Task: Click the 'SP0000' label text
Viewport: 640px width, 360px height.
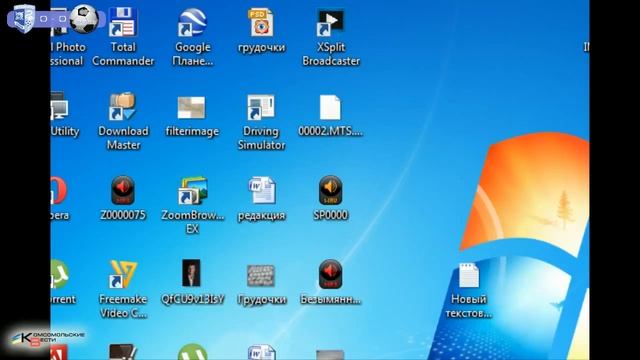Action: (x=331, y=215)
